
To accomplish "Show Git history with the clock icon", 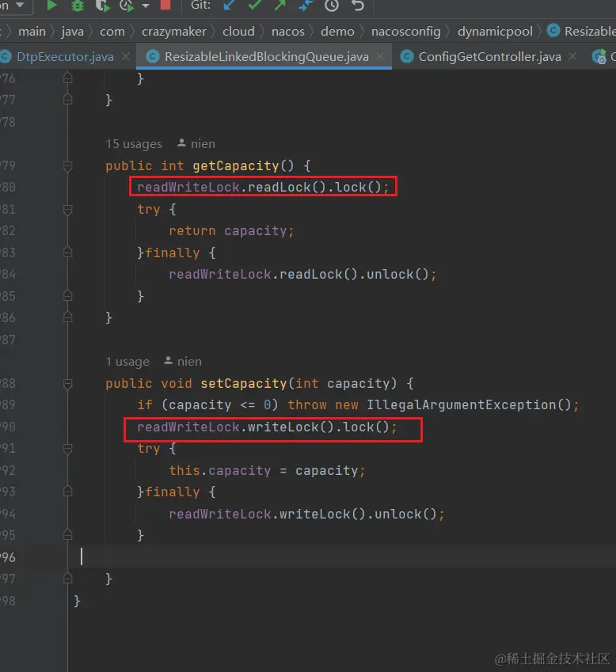I will tap(332, 5).
